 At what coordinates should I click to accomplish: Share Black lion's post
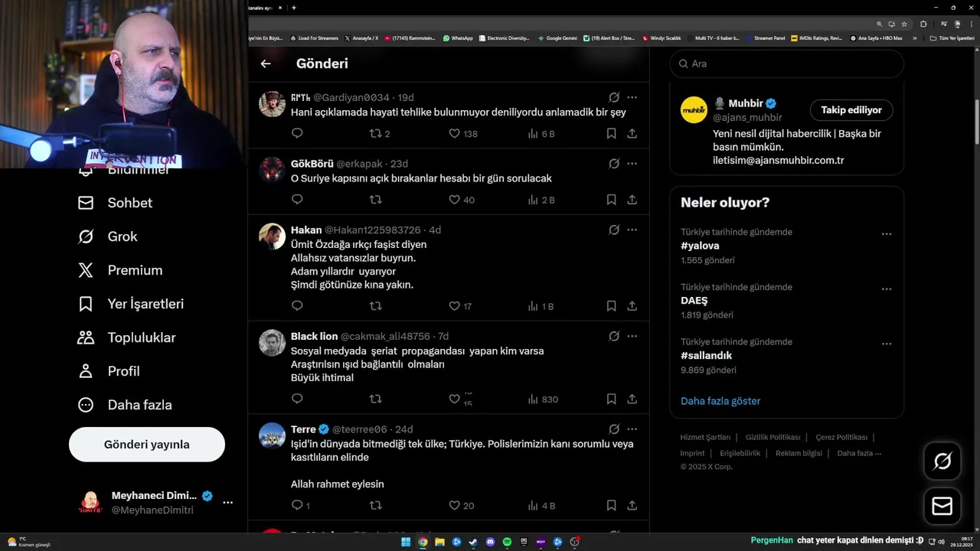pyautogui.click(x=632, y=399)
